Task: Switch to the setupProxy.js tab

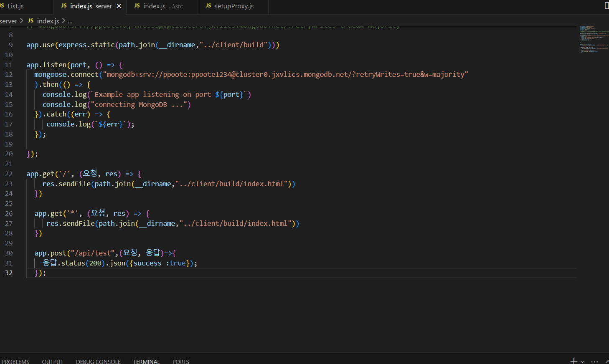Action: (233, 6)
